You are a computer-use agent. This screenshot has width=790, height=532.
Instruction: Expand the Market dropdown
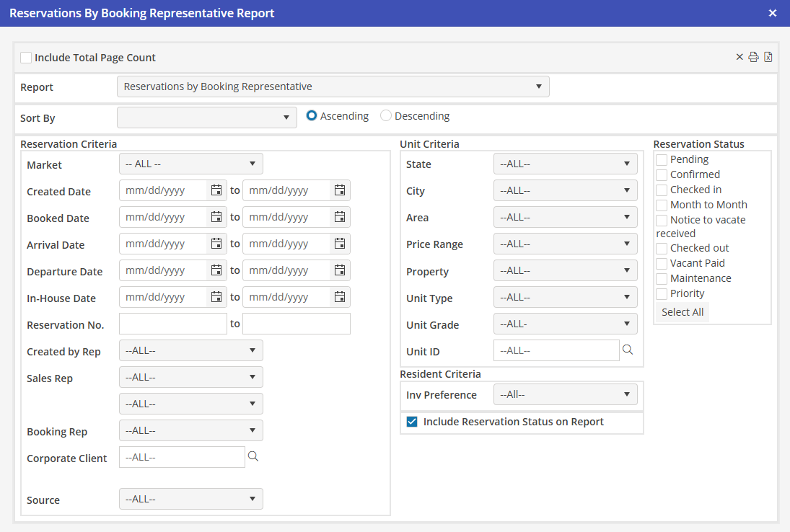coord(190,164)
